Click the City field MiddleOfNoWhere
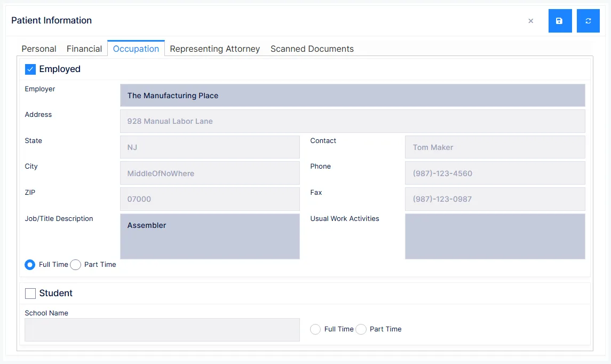 [x=210, y=173]
